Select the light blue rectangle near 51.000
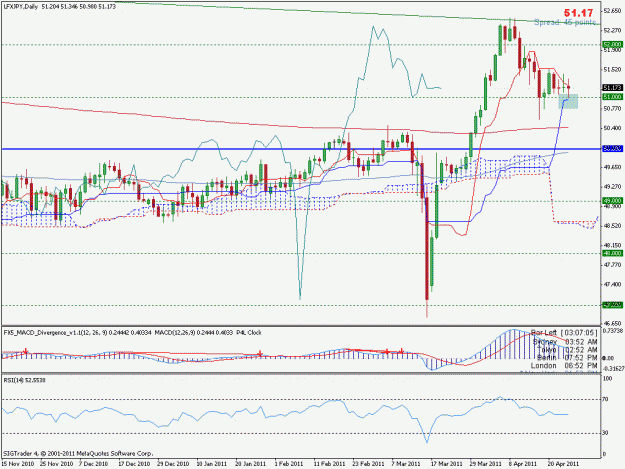The width and height of the screenshot is (625, 469). tap(568, 101)
